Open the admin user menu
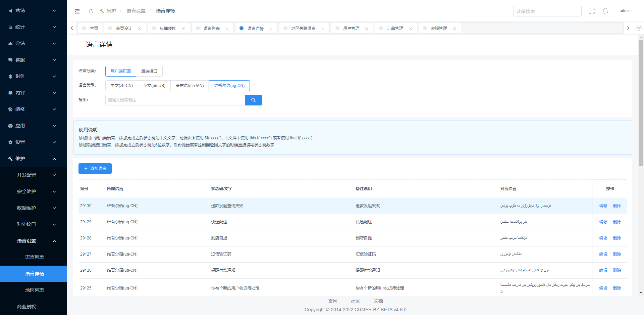Viewport: 644px width, 315px height. (625, 11)
